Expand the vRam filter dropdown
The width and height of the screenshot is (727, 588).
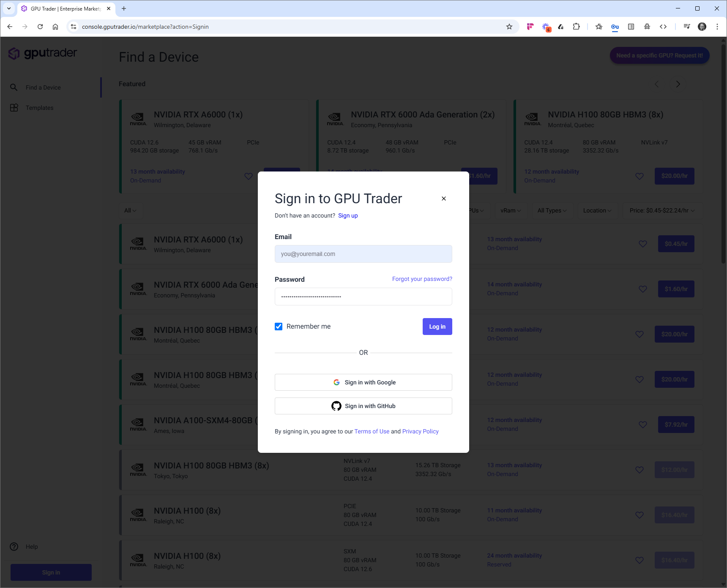point(511,210)
